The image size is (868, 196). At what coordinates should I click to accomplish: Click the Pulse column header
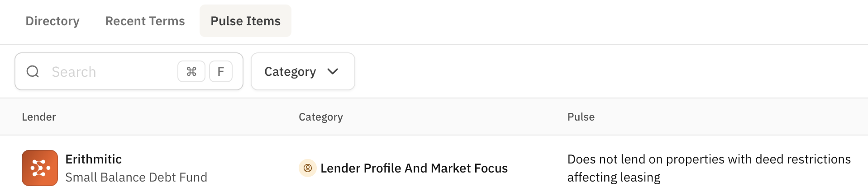click(581, 117)
